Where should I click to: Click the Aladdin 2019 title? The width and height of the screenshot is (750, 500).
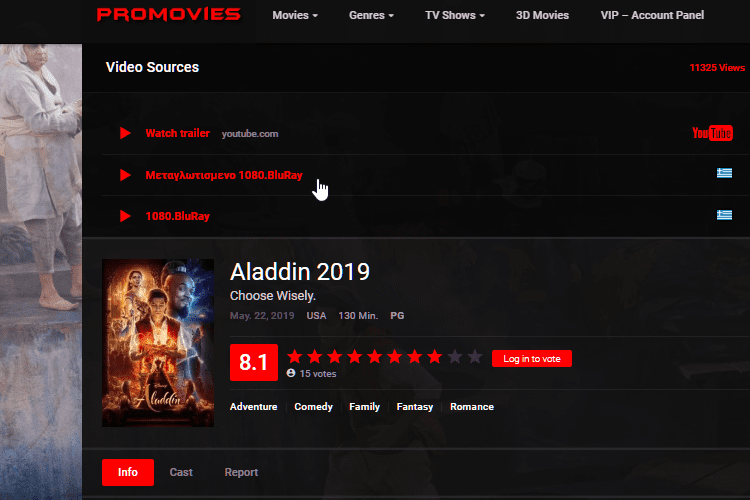[300, 272]
